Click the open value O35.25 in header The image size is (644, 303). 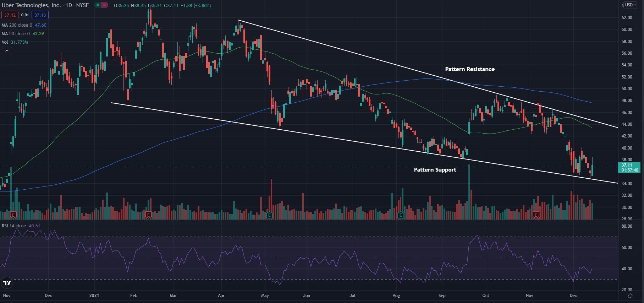121,6
